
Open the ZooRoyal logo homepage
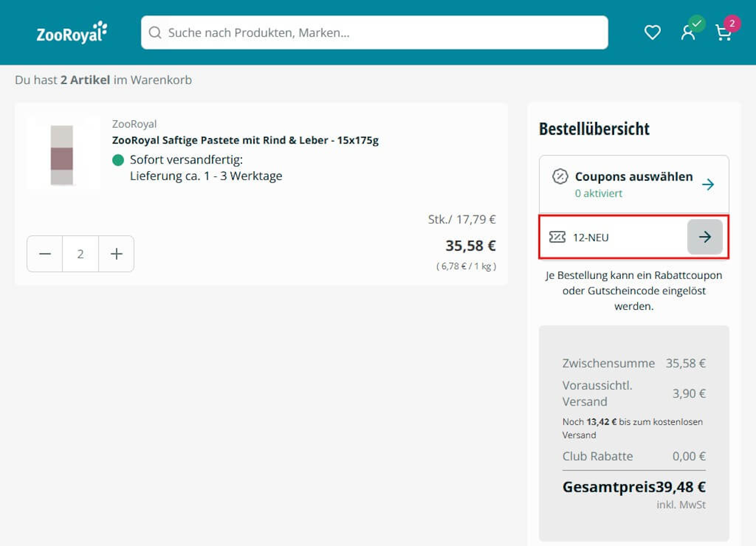tap(72, 32)
